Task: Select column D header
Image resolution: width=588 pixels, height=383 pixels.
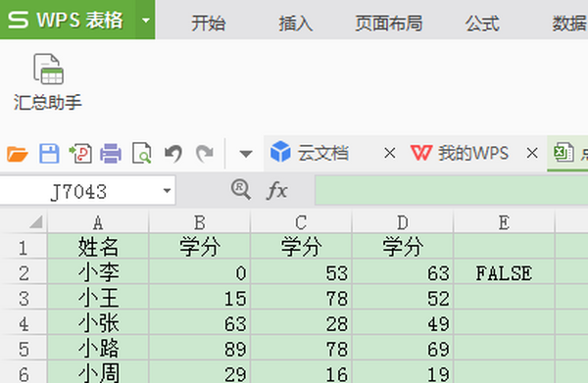Action: coord(403,222)
